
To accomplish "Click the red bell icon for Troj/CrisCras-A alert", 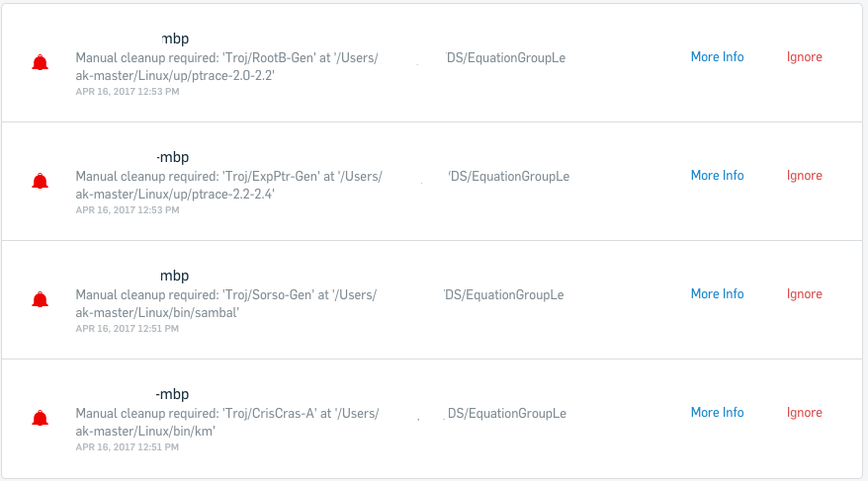I will click(x=40, y=418).
